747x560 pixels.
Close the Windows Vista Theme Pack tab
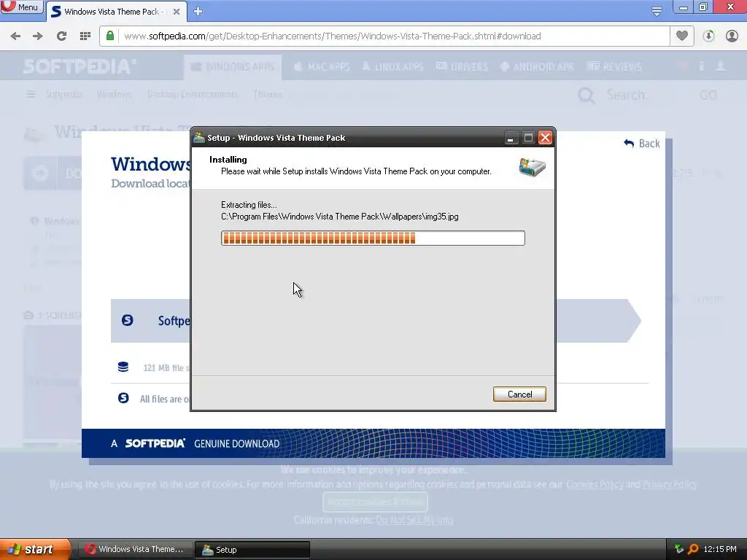(x=177, y=12)
